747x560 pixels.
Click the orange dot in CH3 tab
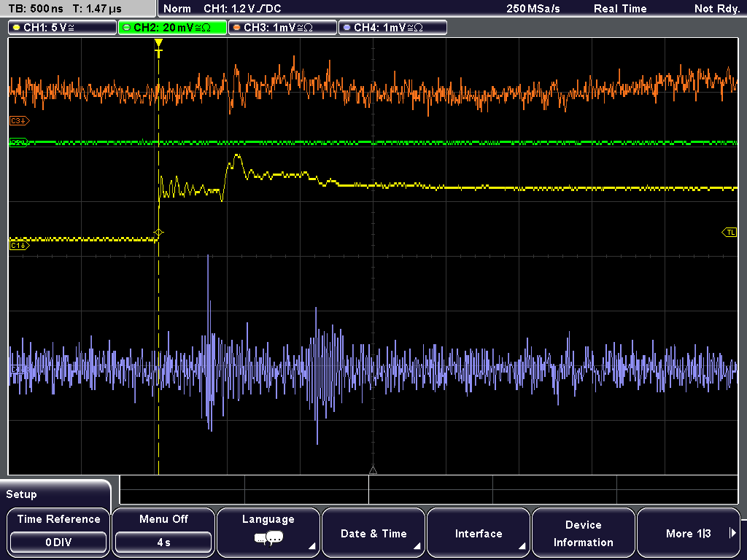pyautogui.click(x=237, y=28)
